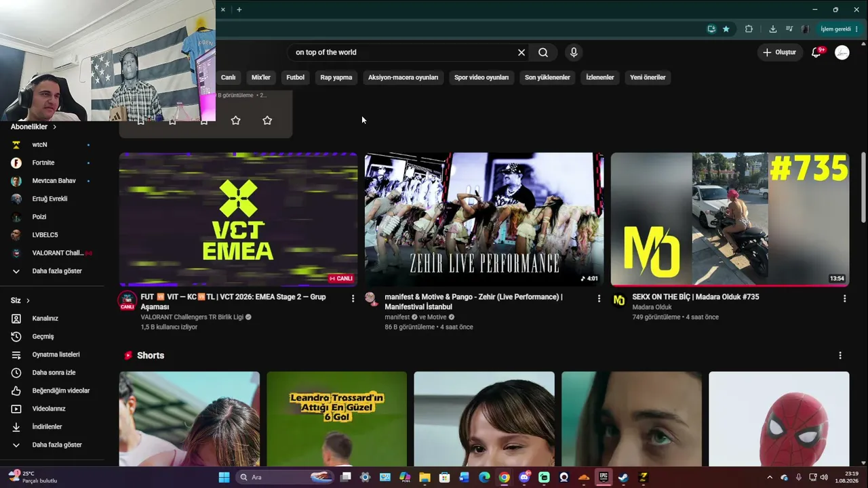The width and height of the screenshot is (868, 488).
Task: Play the Madara Olduk #735 thumbnail
Action: click(730, 219)
